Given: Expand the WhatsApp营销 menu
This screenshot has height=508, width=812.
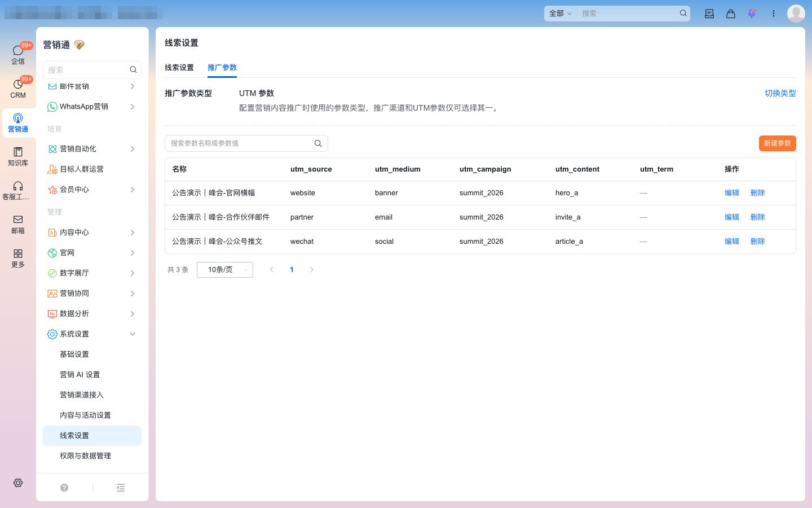Looking at the screenshot, I should [x=92, y=107].
